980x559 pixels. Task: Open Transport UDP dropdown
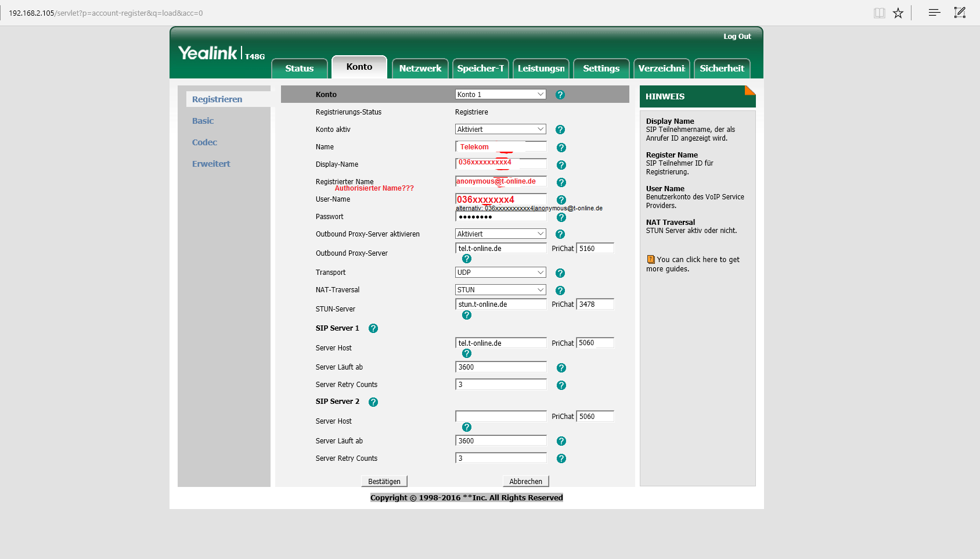(x=500, y=272)
